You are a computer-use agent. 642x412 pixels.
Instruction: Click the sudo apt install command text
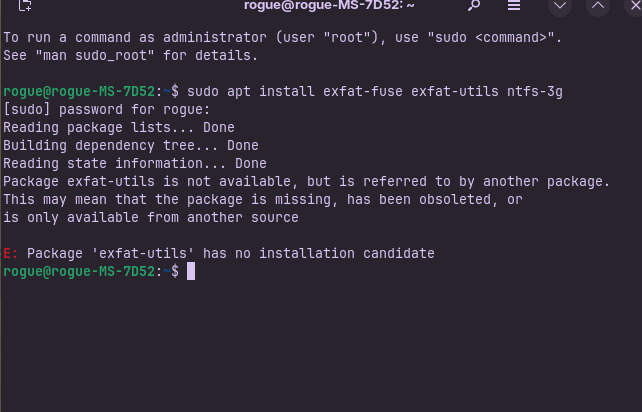point(251,91)
